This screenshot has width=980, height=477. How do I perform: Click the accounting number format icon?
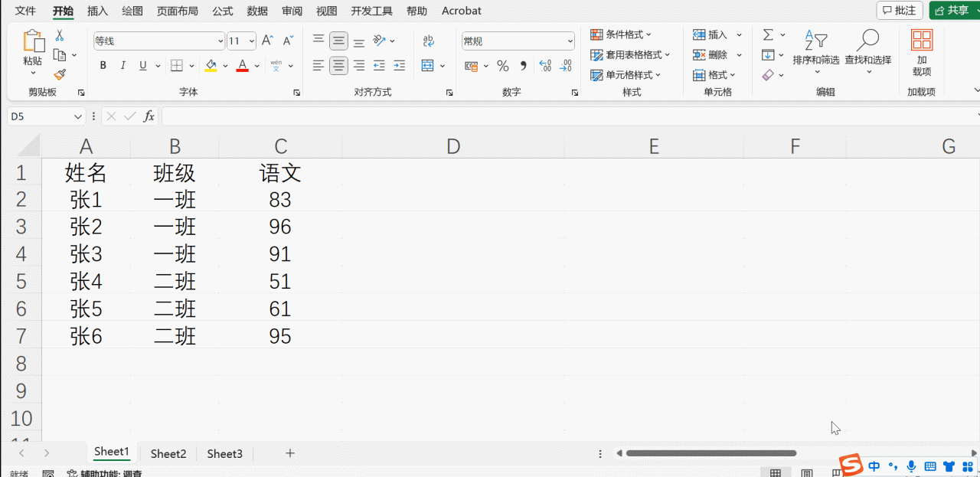472,67
